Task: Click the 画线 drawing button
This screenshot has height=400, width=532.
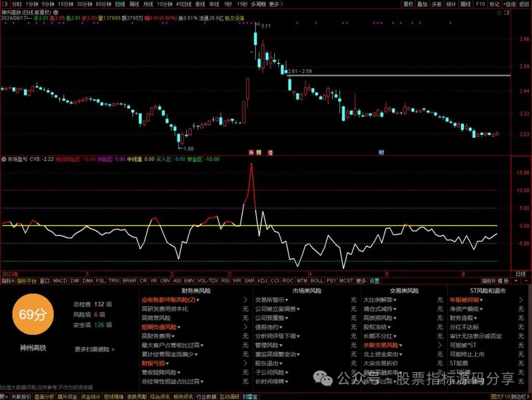Action: pyautogui.click(x=466, y=4)
